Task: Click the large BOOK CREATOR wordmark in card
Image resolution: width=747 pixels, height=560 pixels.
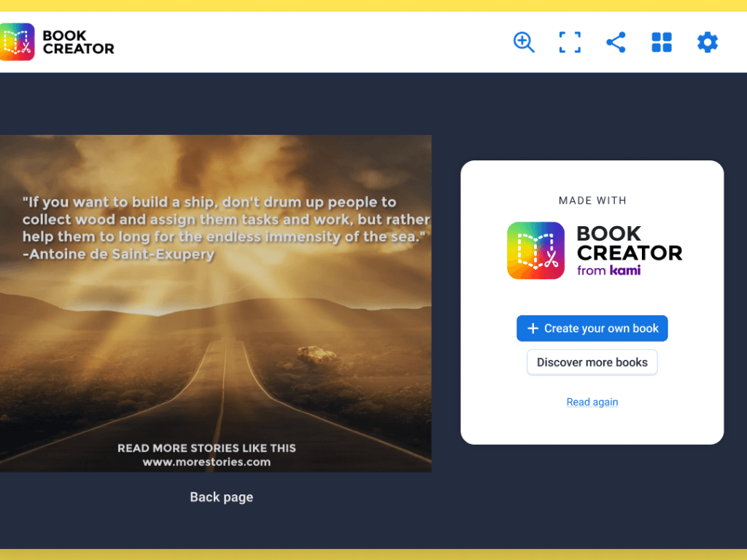Action: [629, 243]
